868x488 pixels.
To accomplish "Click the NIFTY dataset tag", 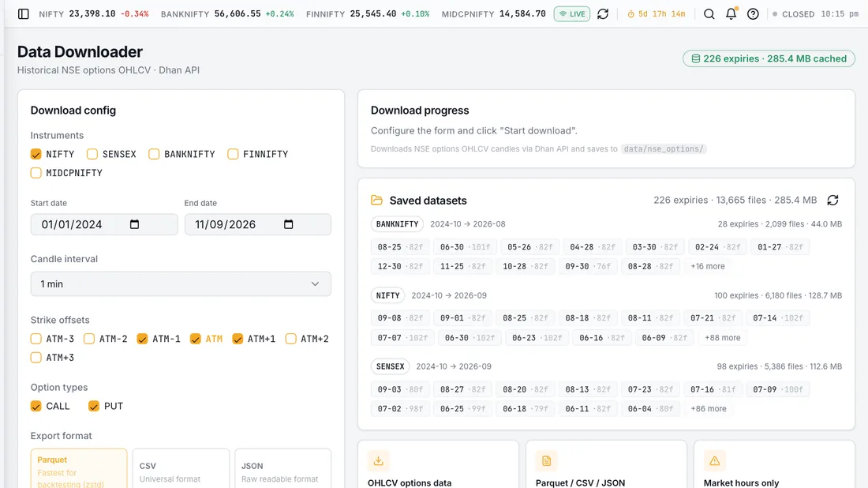I will click(387, 295).
